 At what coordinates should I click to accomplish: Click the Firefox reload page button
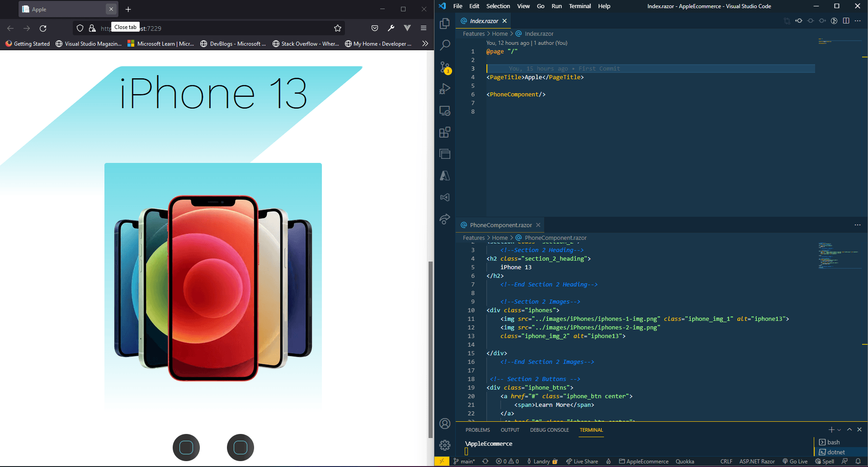pos(43,28)
